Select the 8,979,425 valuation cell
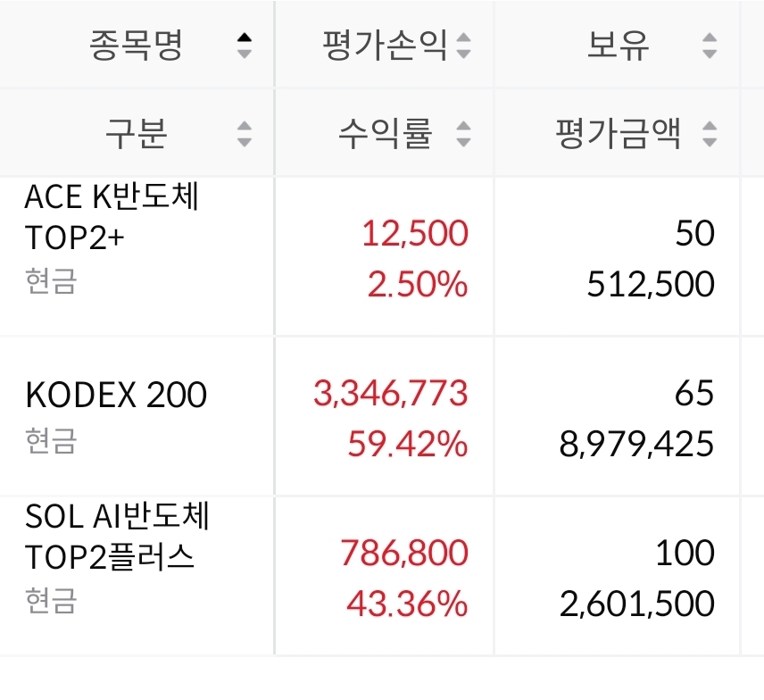This screenshot has height=700, width=764. click(x=636, y=444)
